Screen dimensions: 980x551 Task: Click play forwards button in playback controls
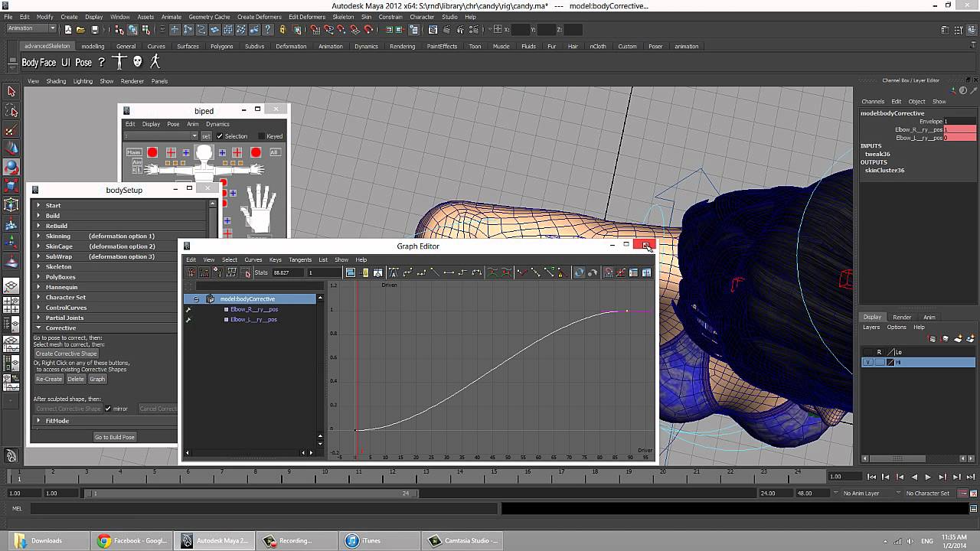tap(928, 477)
